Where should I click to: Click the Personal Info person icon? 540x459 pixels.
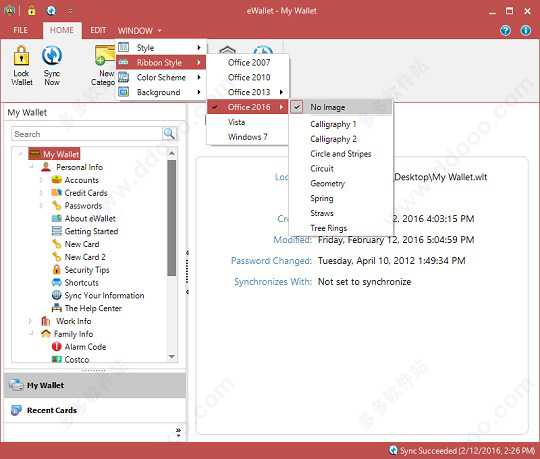(x=46, y=167)
